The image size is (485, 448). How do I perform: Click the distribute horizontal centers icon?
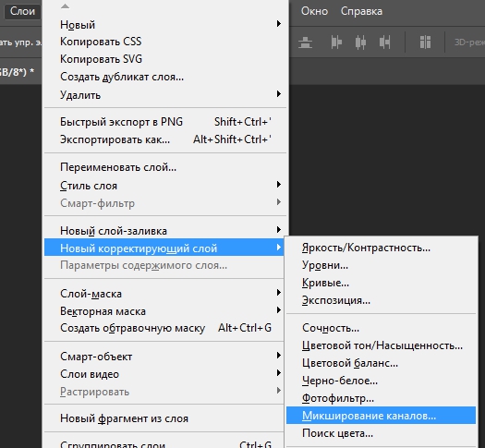tap(360, 42)
